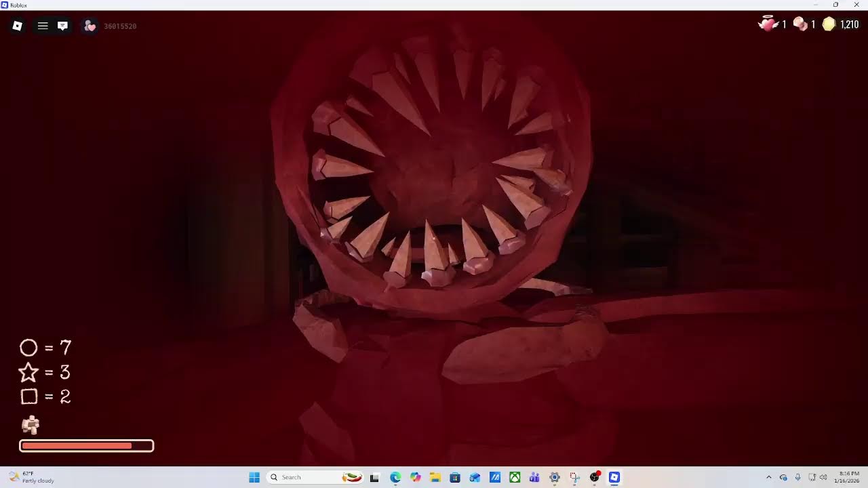Screen dimensions: 868x488
Task: Click the volume speaker tray icon
Action: (x=823, y=477)
